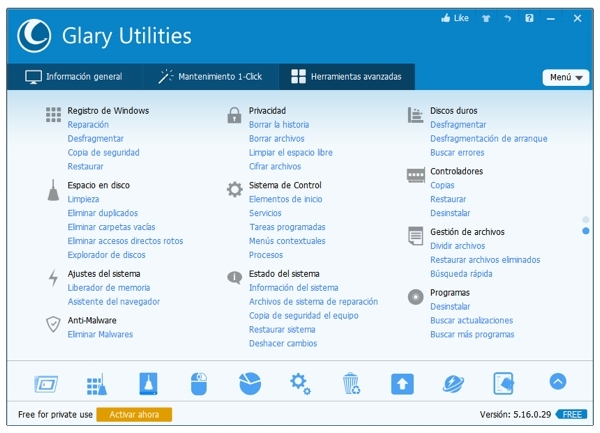Click the Versión: 5.16.0.29 text
This screenshot has width=600, height=433.
515,414
